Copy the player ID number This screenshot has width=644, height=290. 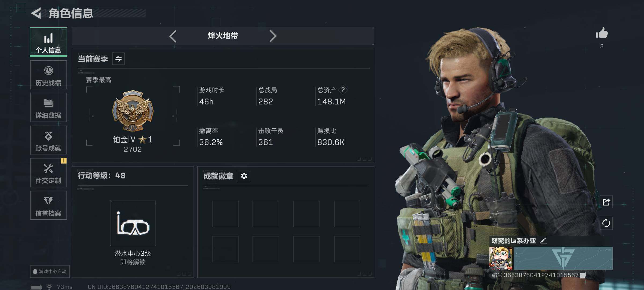583,275
